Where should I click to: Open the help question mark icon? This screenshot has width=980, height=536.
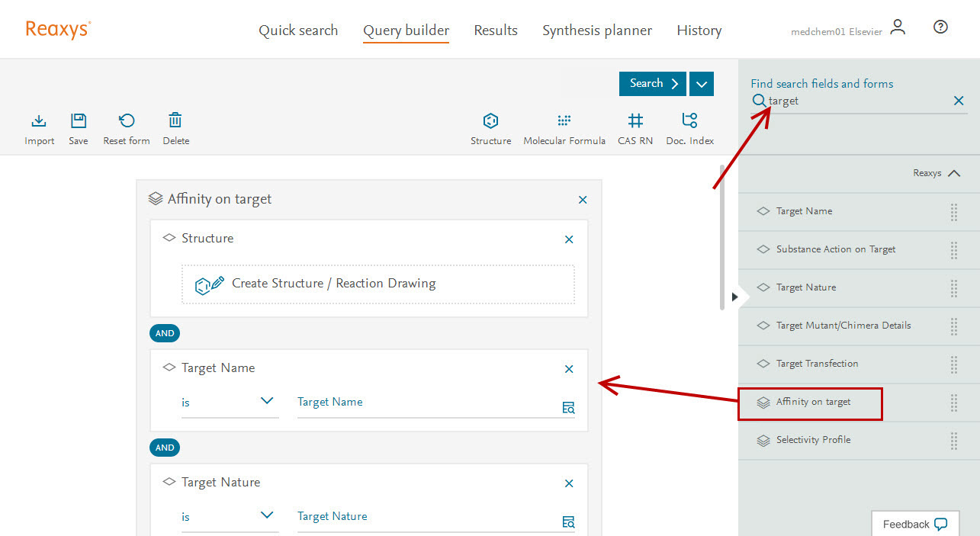pos(940,27)
